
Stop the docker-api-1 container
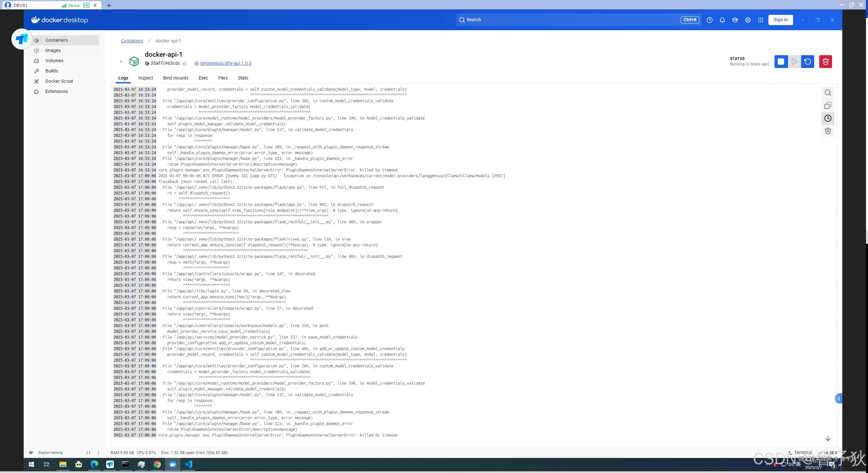(781, 62)
